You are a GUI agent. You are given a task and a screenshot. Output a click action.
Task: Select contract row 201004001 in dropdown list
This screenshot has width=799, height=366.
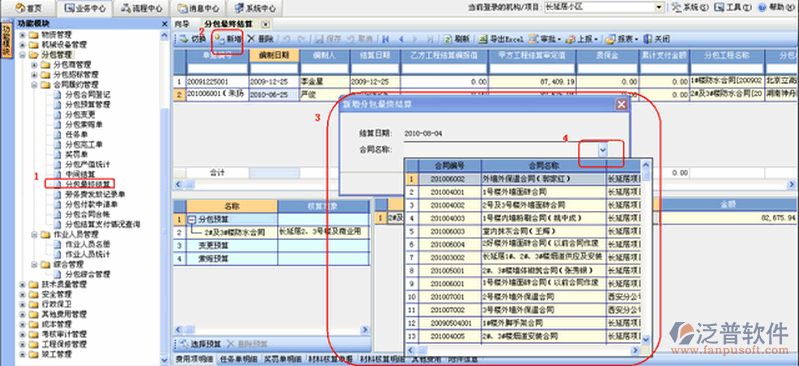click(x=523, y=192)
